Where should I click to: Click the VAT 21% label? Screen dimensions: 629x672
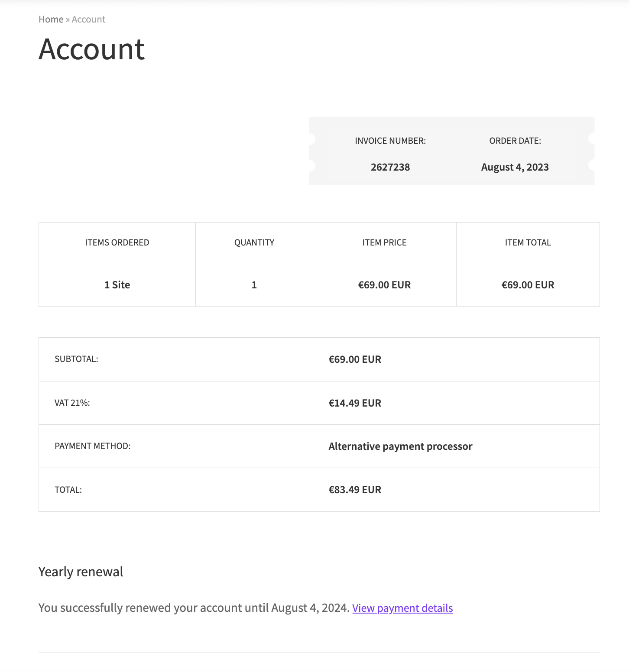72,403
